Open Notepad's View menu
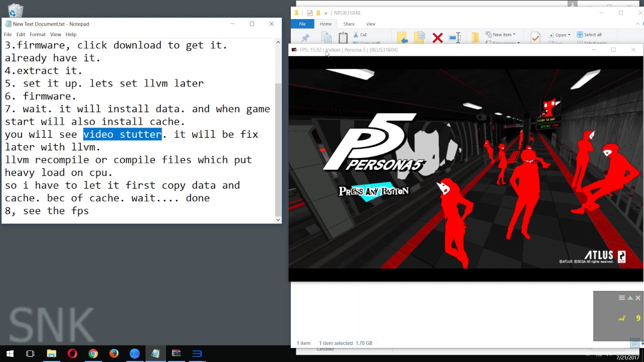The width and height of the screenshot is (644, 362). tap(55, 34)
